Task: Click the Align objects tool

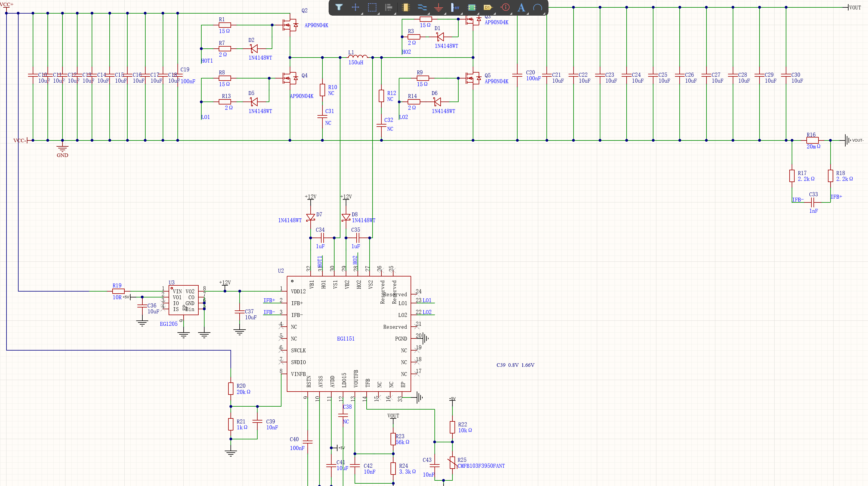Action: (x=388, y=7)
